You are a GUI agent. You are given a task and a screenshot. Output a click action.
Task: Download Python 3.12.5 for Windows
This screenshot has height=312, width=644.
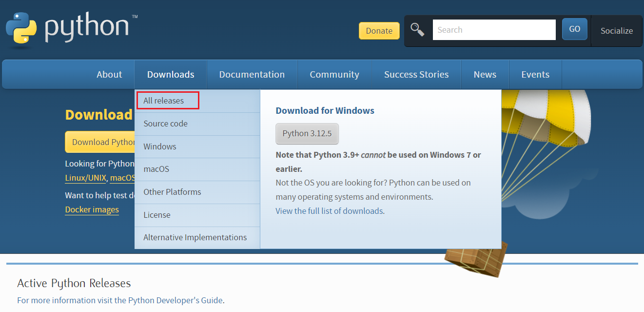tap(307, 134)
